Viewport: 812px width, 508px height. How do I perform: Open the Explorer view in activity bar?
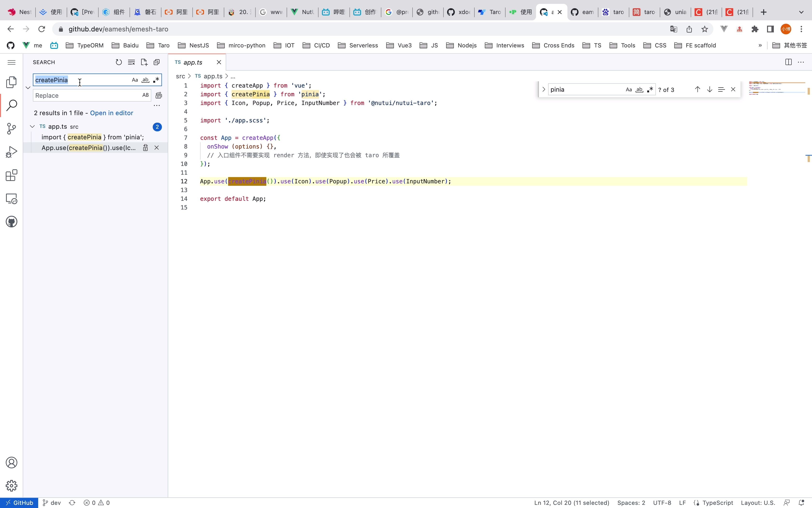(x=11, y=82)
